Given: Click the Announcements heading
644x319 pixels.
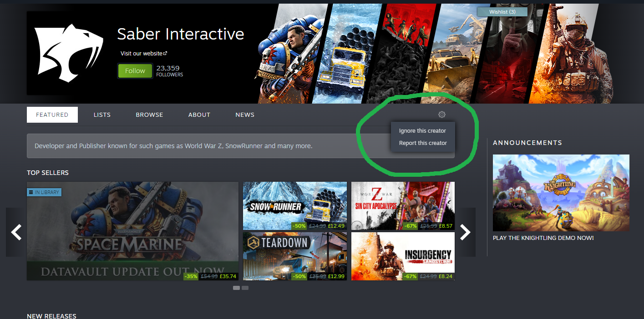Looking at the screenshot, I should click(x=527, y=143).
